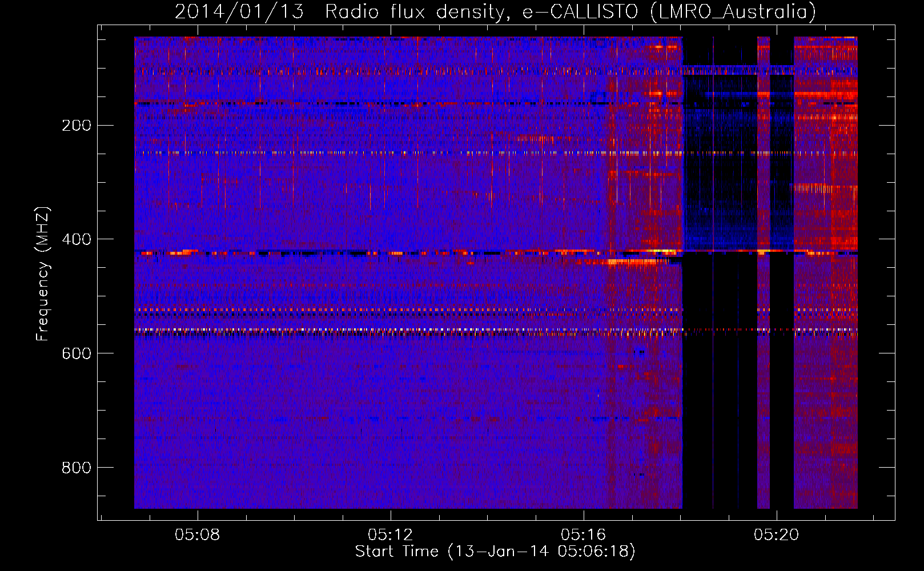Screen dimensions: 924x571
Task: Click the time tick label '05:12'
Action: tap(391, 535)
